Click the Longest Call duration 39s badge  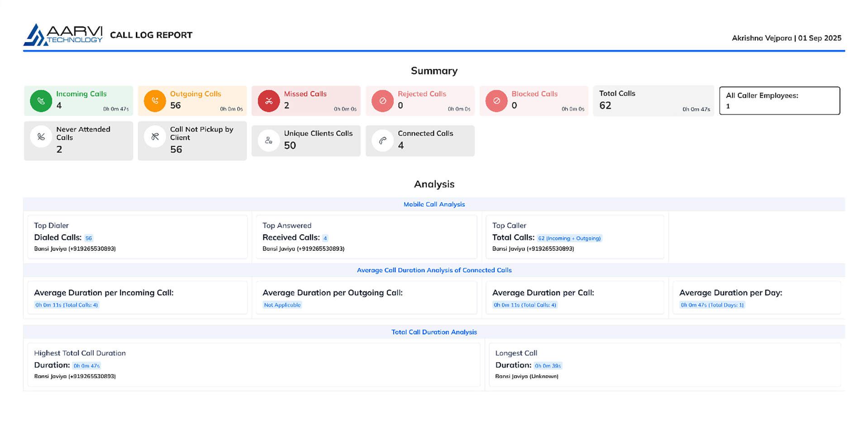pyautogui.click(x=548, y=366)
